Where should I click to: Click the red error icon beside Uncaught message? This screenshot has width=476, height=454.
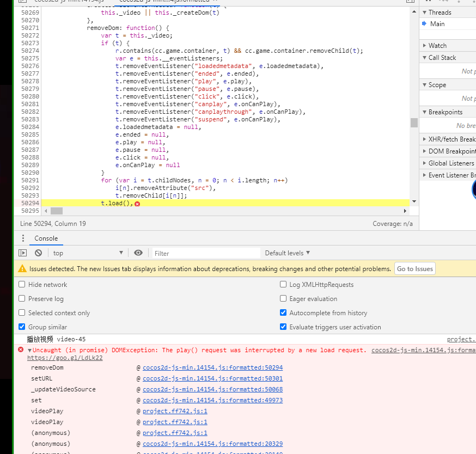21,349
